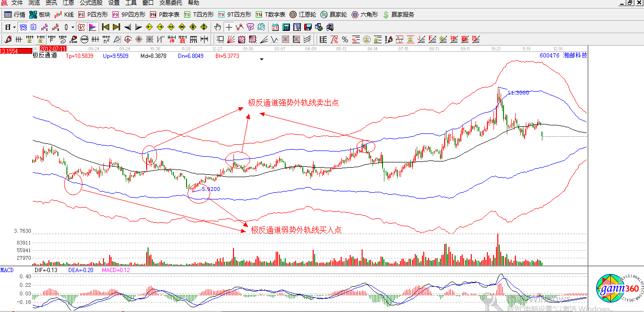The width and height of the screenshot is (644, 312).
Task: Select the hand pan tool
Action: click(218, 27)
